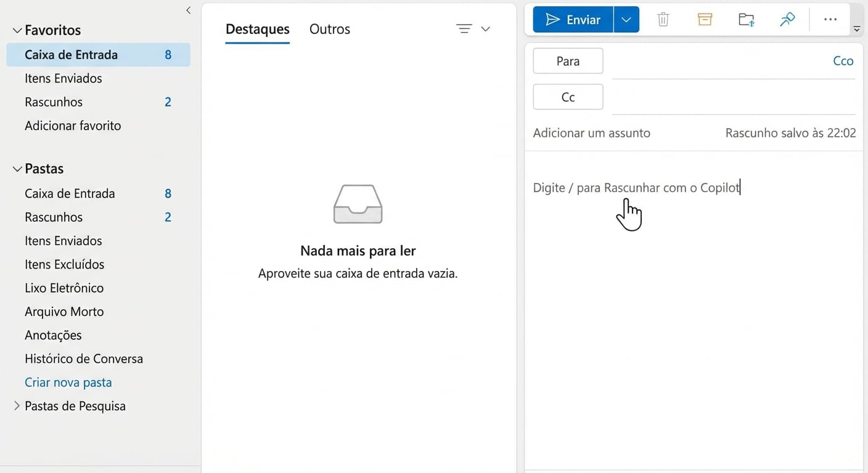Collapse the Pastas folder group
Image resolution: width=868 pixels, height=473 pixels.
17,169
